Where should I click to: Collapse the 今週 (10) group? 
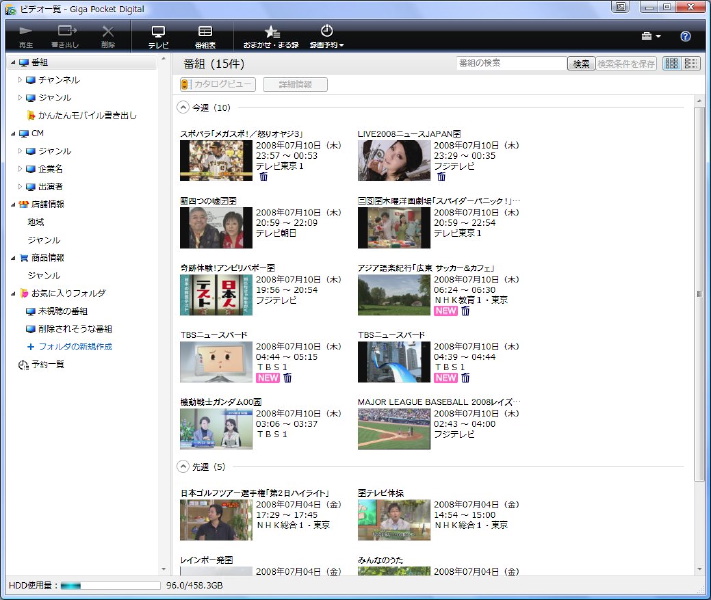[x=183, y=107]
